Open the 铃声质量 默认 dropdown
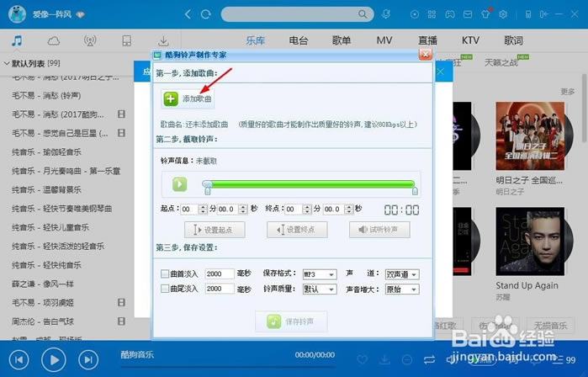The image size is (588, 377). tap(320, 289)
